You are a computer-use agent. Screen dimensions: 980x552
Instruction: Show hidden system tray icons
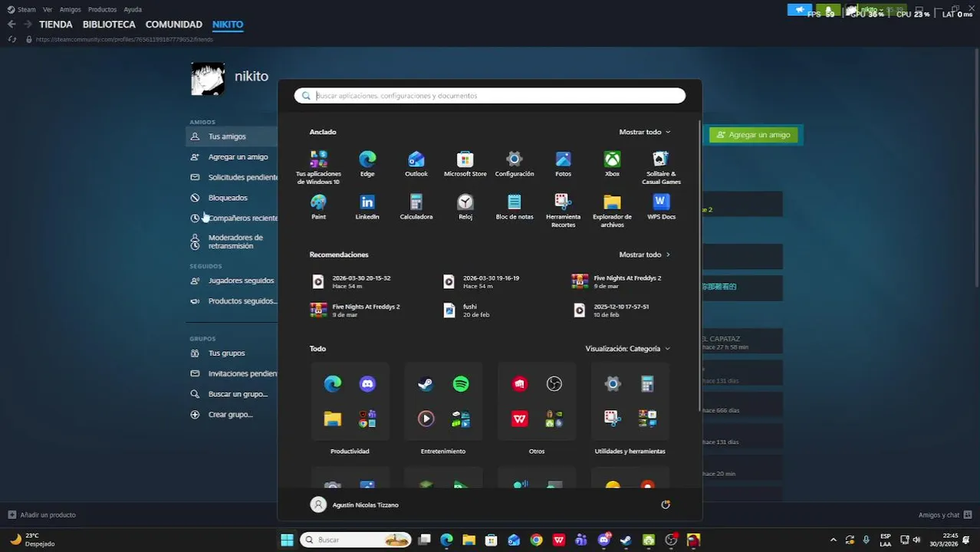833,540
